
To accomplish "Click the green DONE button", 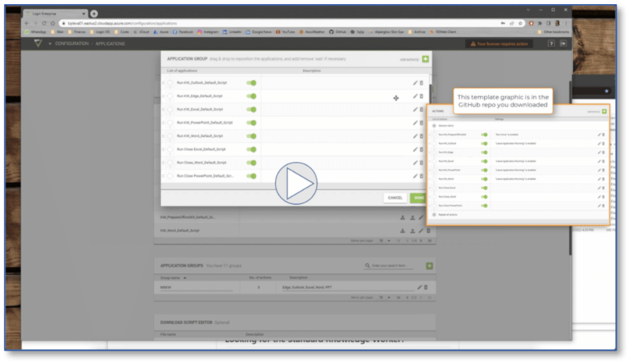I will (x=418, y=198).
